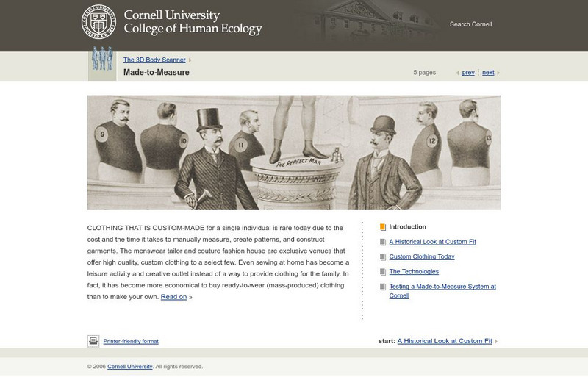
Task: Click page icon beside The Technologies
Action: [x=382, y=272]
